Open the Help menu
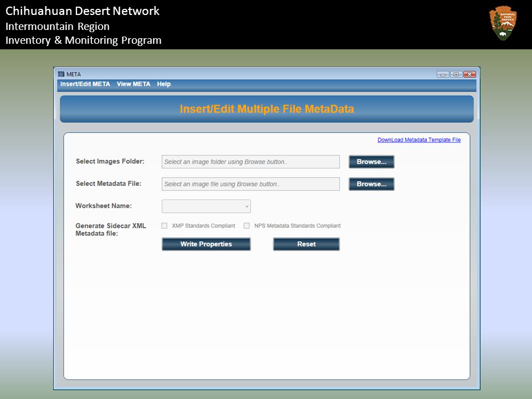The height and width of the screenshot is (399, 532). 163,84
